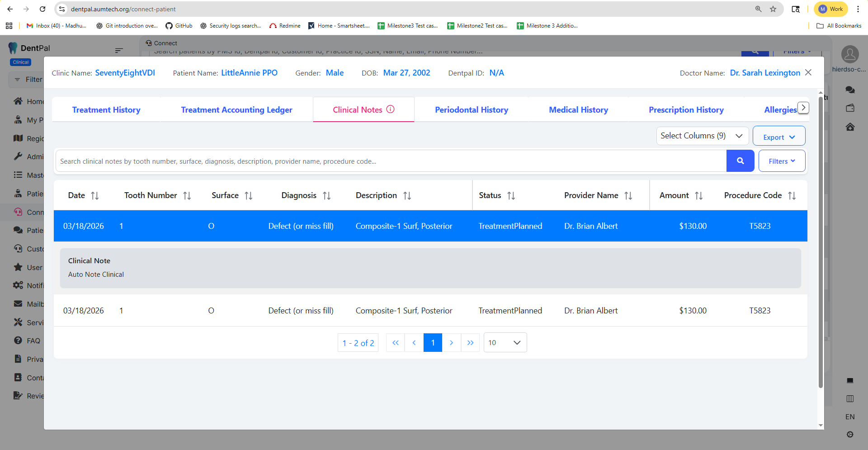The image size is (868, 450).
Task: Open the Medical History tab
Action: 578,110
